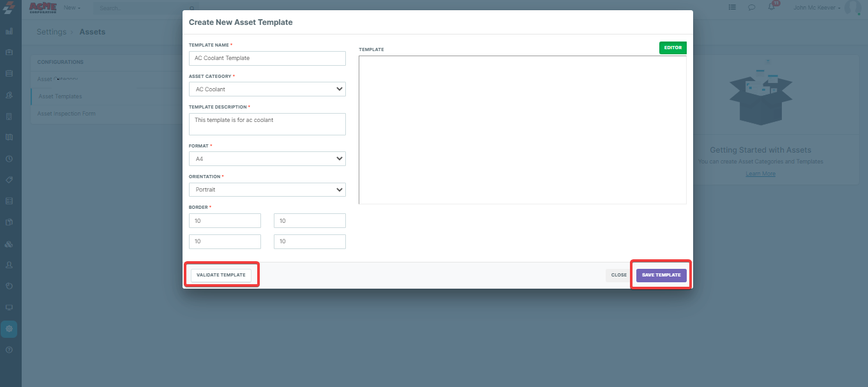
Task: Click the Configurations panel heading
Action: [x=61, y=62]
